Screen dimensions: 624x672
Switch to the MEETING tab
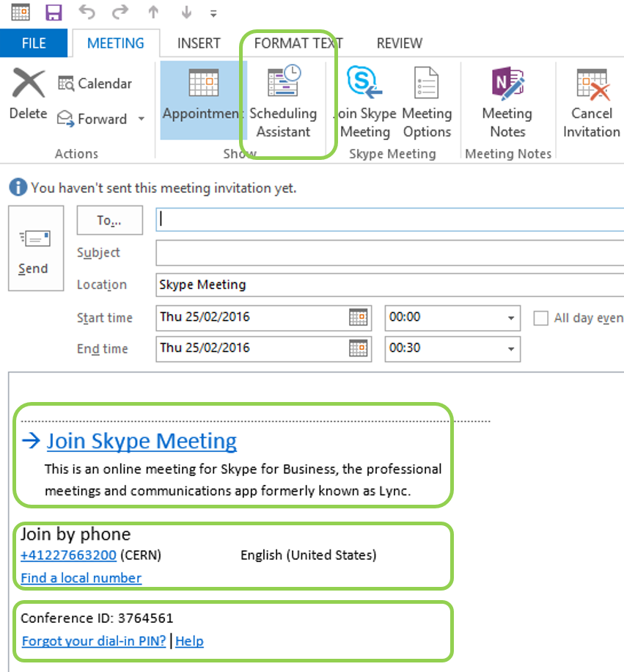click(x=116, y=43)
